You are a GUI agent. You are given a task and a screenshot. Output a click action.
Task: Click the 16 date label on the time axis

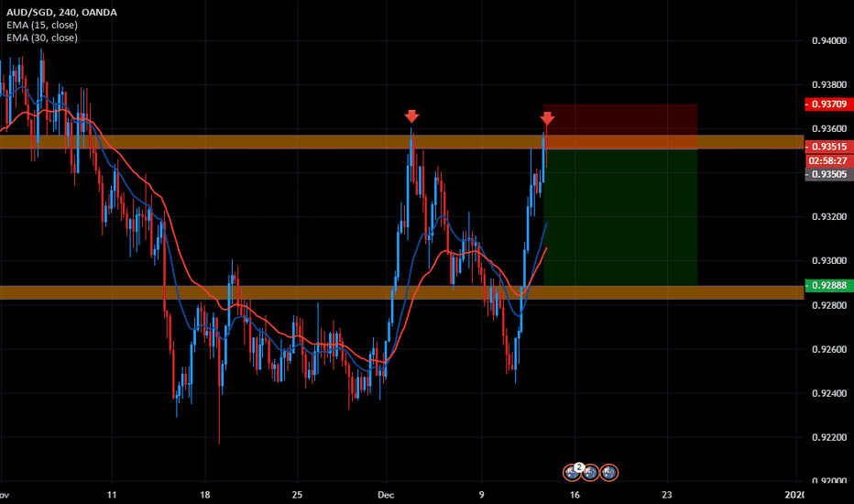[x=575, y=495]
